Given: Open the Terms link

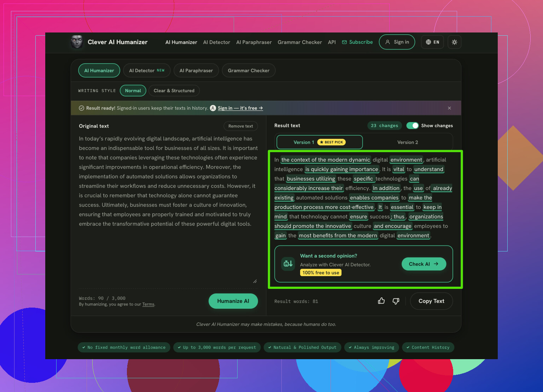Looking at the screenshot, I should point(148,304).
